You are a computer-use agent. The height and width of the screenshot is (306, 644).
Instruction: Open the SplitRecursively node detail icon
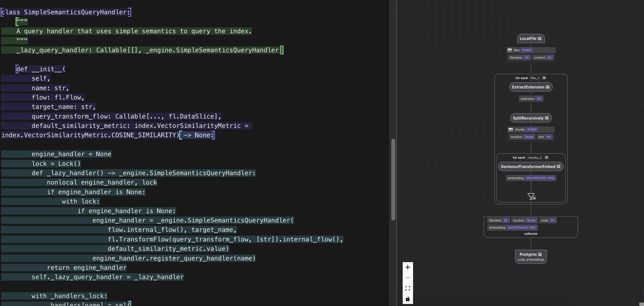tap(547, 118)
